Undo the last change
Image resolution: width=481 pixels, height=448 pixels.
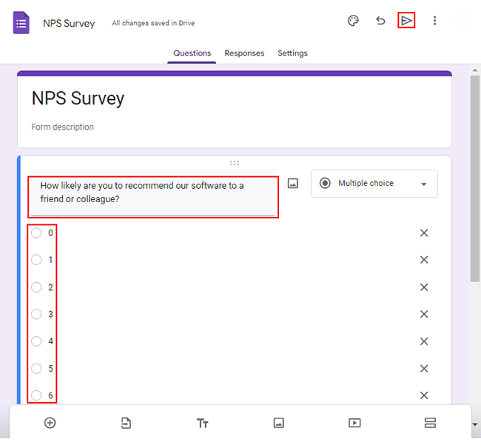tap(380, 21)
